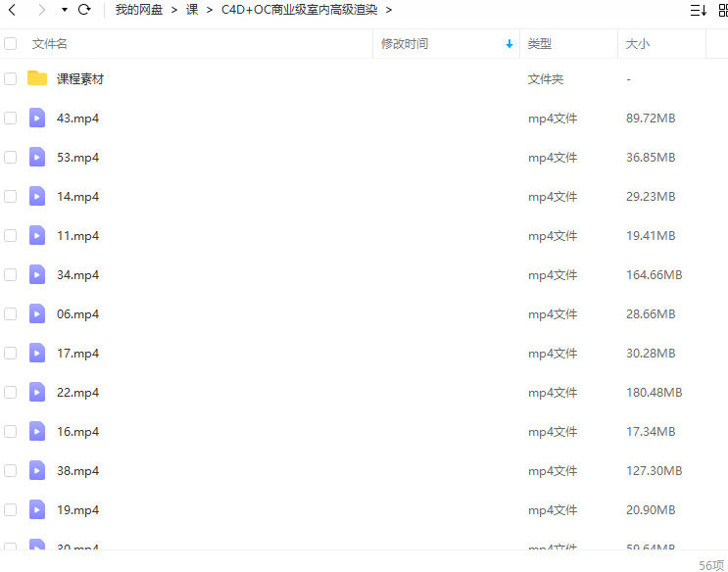Sort files by the 文件名 column header
The height and width of the screenshot is (572, 728).
50,44
